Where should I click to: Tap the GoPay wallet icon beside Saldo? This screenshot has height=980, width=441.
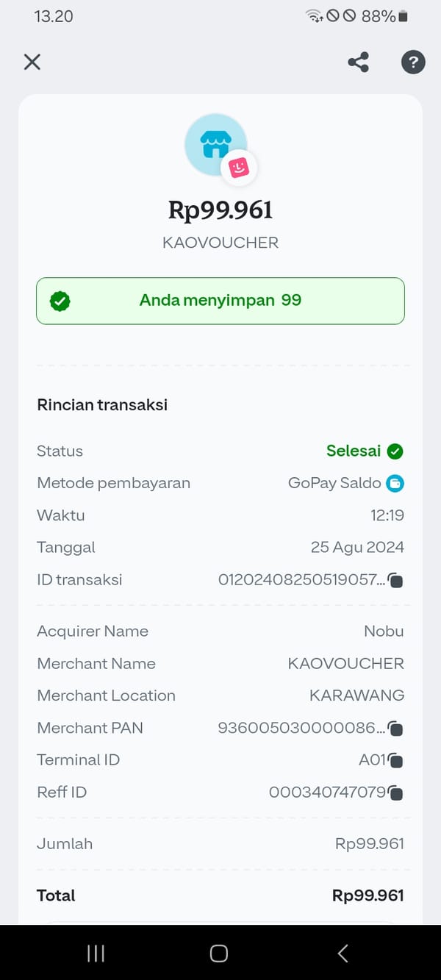click(x=396, y=483)
